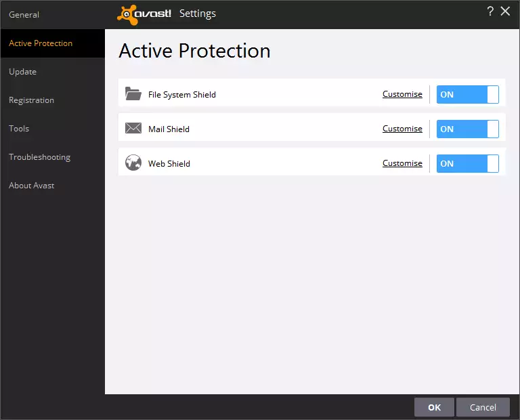Click the File System Shield folder icon

(x=133, y=94)
